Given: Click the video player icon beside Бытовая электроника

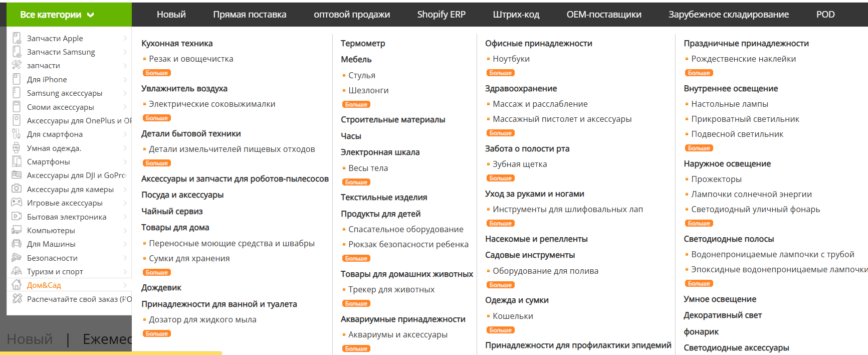Looking at the screenshot, I should pos(17,216).
